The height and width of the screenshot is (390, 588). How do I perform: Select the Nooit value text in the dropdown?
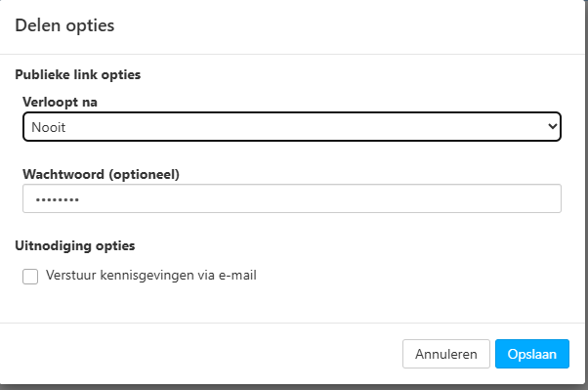49,127
